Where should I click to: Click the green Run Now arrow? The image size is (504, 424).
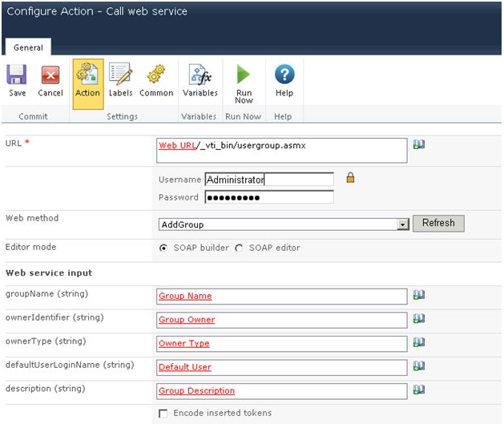coord(244,75)
